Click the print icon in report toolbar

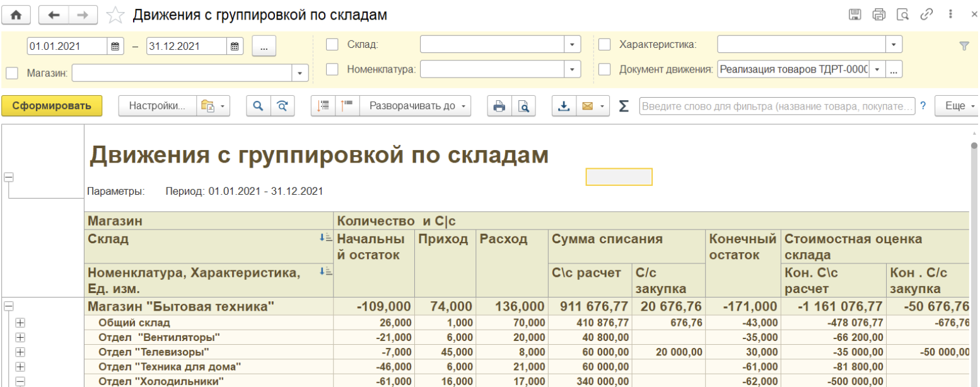pos(499,107)
